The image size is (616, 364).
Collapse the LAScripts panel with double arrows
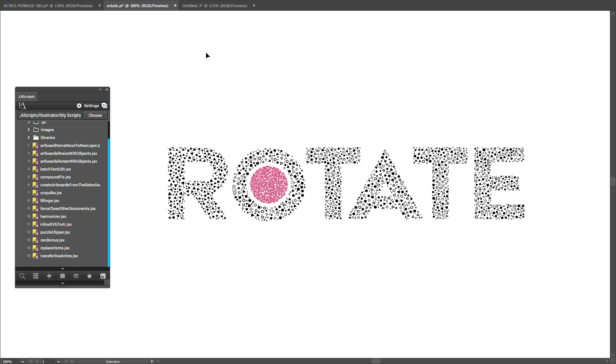(100, 90)
